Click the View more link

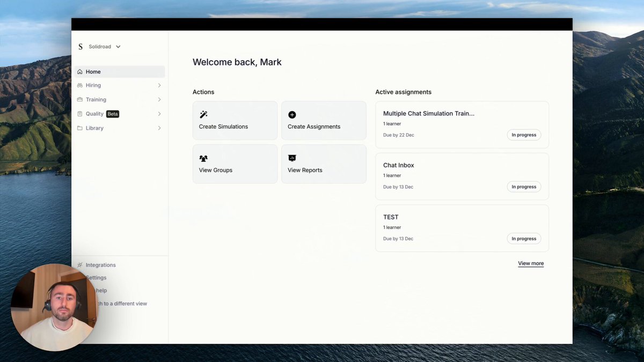point(531,263)
